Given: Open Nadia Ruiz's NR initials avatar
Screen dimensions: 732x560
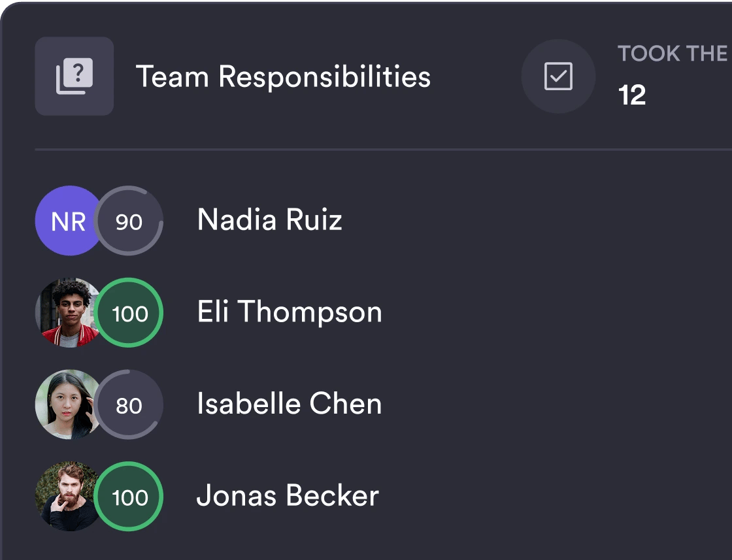Looking at the screenshot, I should 65,221.
